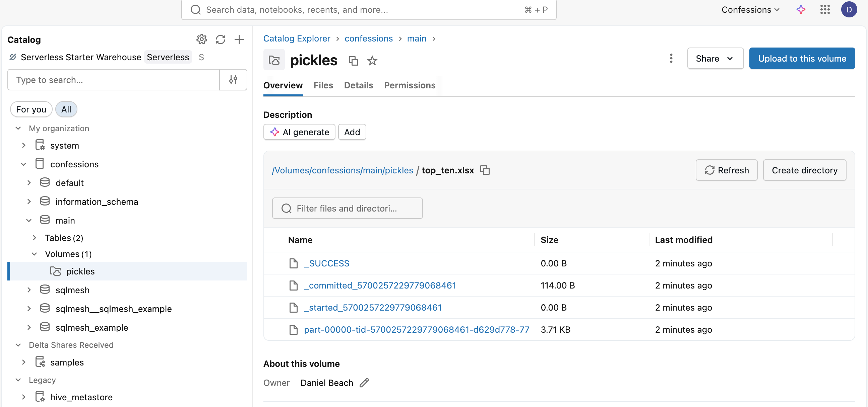Star the pickles volume as favorite
This screenshot has height=407, width=868.
coord(372,61)
